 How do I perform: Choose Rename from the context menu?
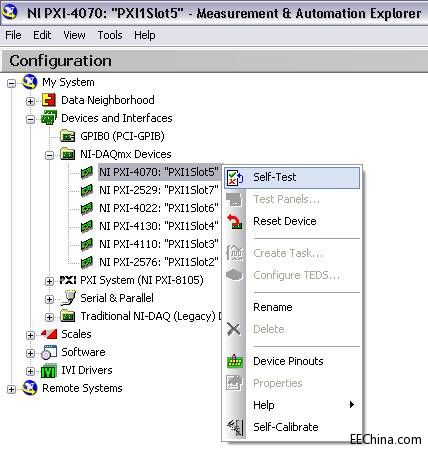click(273, 307)
